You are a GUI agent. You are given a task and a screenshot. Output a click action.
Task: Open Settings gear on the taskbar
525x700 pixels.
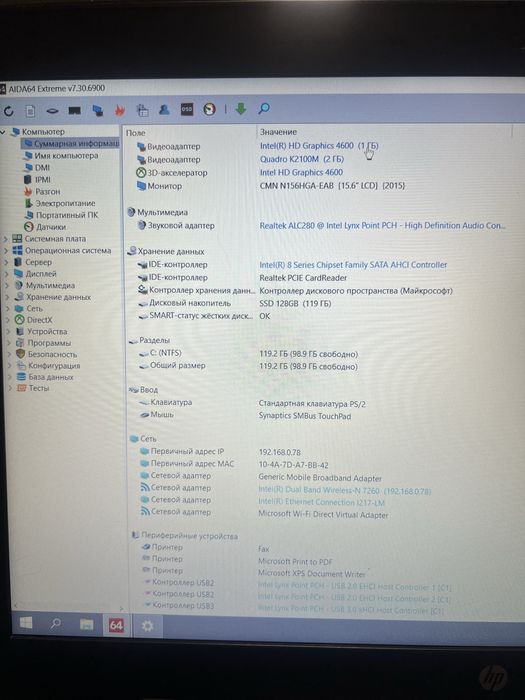tap(147, 626)
